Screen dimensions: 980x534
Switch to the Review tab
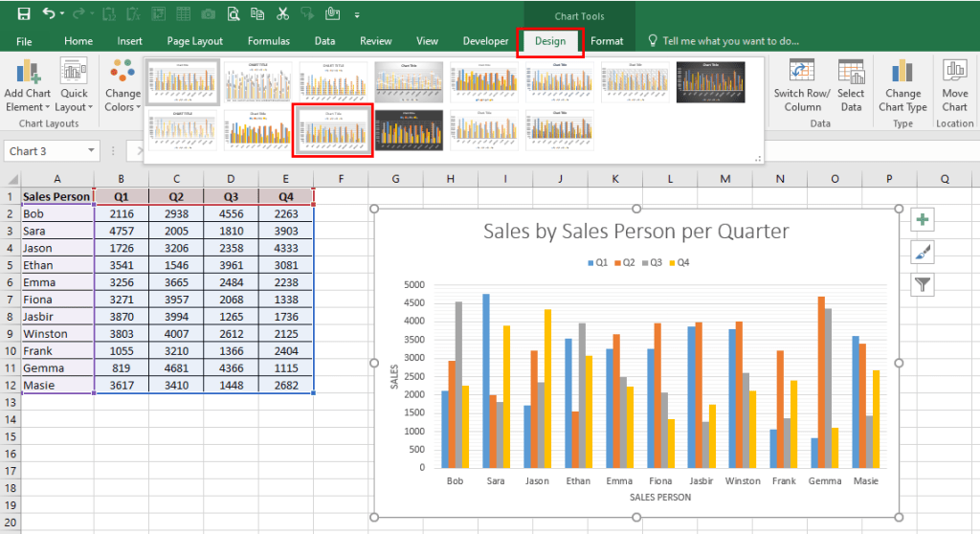pos(375,41)
